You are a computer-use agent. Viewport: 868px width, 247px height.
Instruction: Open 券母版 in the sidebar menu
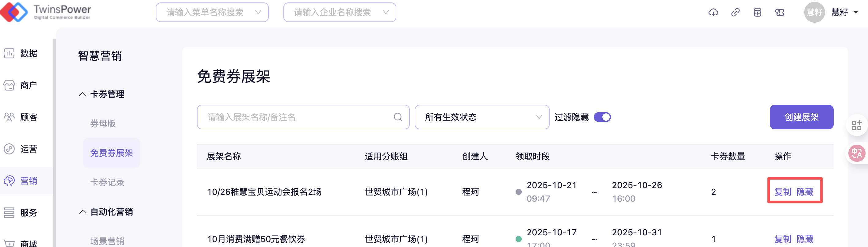(103, 123)
